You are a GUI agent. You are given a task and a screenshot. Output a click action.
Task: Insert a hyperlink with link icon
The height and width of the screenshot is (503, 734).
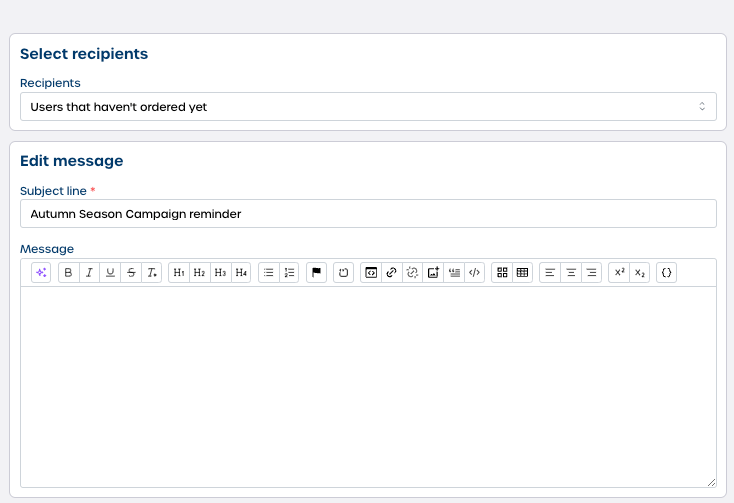pos(391,272)
